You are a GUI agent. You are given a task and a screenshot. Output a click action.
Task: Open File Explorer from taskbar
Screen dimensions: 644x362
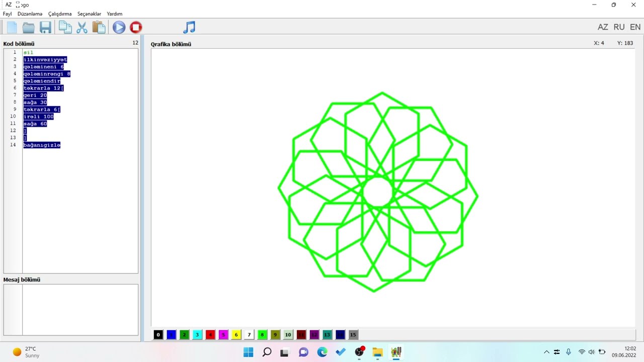pos(377,352)
